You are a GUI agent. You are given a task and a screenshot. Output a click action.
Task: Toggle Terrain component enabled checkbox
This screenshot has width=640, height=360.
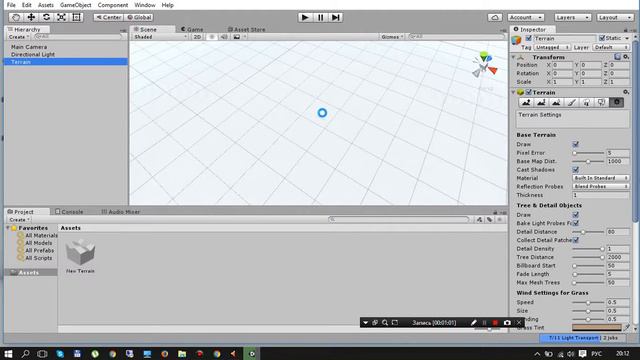529,92
